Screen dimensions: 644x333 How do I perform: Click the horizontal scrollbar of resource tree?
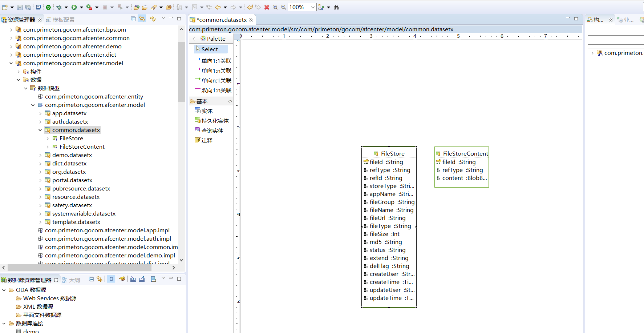[79, 268]
